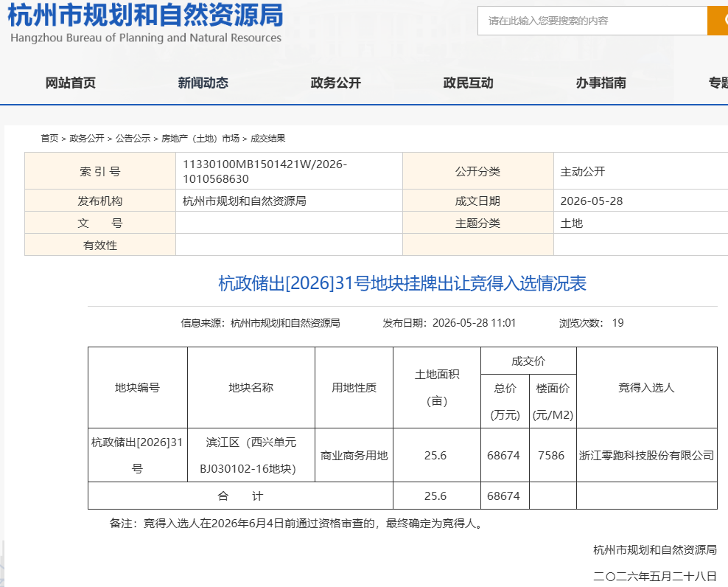
Task: Open the 网站首页 menu item
Action: 71,83
